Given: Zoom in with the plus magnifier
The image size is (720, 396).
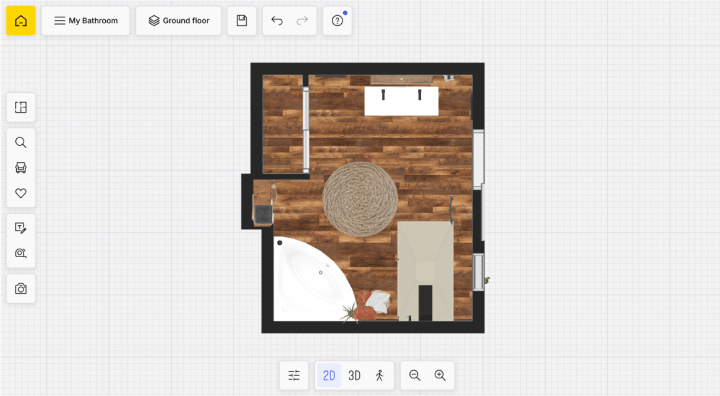Looking at the screenshot, I should (x=440, y=376).
